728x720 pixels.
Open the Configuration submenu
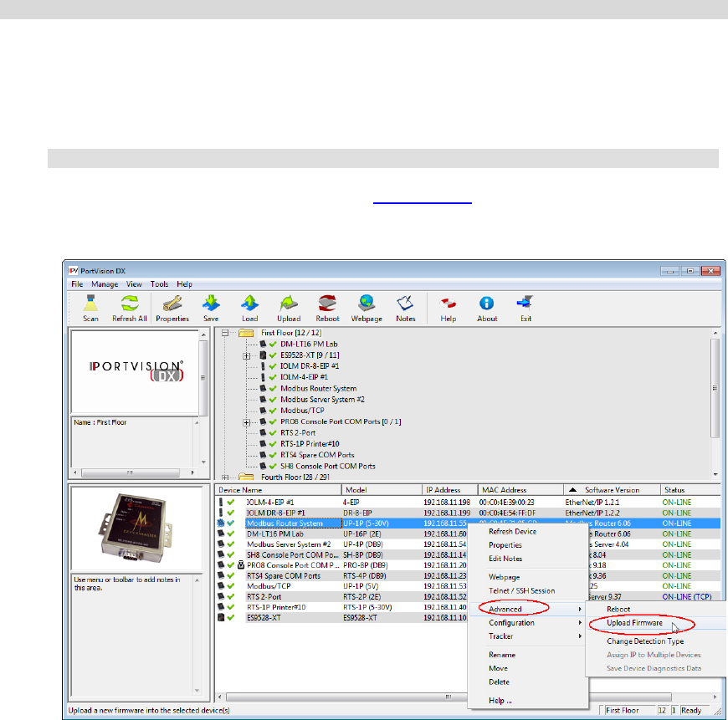tap(526, 622)
